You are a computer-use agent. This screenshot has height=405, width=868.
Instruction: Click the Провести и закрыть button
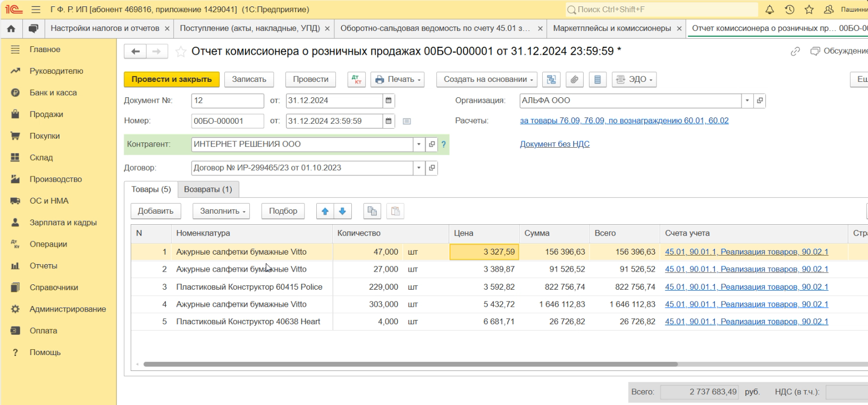tap(172, 79)
